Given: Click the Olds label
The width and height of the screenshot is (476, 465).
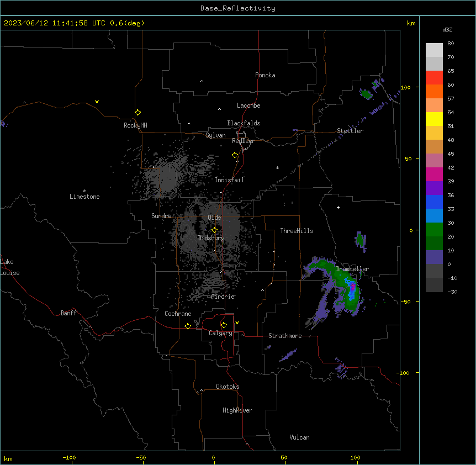Looking at the screenshot, I should pos(214,218).
